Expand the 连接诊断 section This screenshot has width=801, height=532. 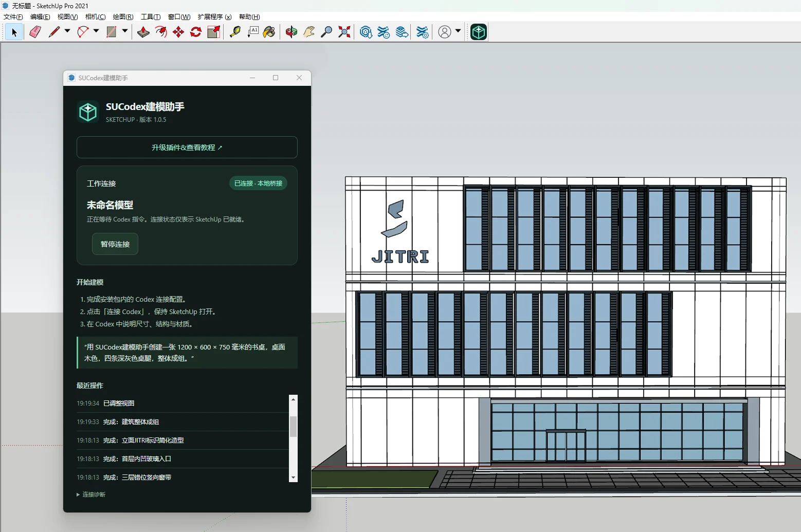pos(91,494)
